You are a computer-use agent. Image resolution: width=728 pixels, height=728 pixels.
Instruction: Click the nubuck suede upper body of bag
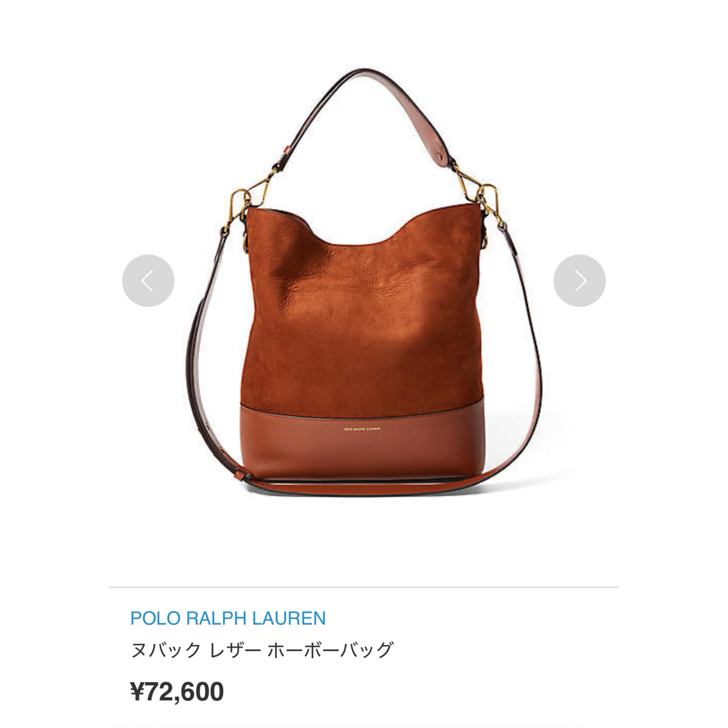tap(362, 315)
